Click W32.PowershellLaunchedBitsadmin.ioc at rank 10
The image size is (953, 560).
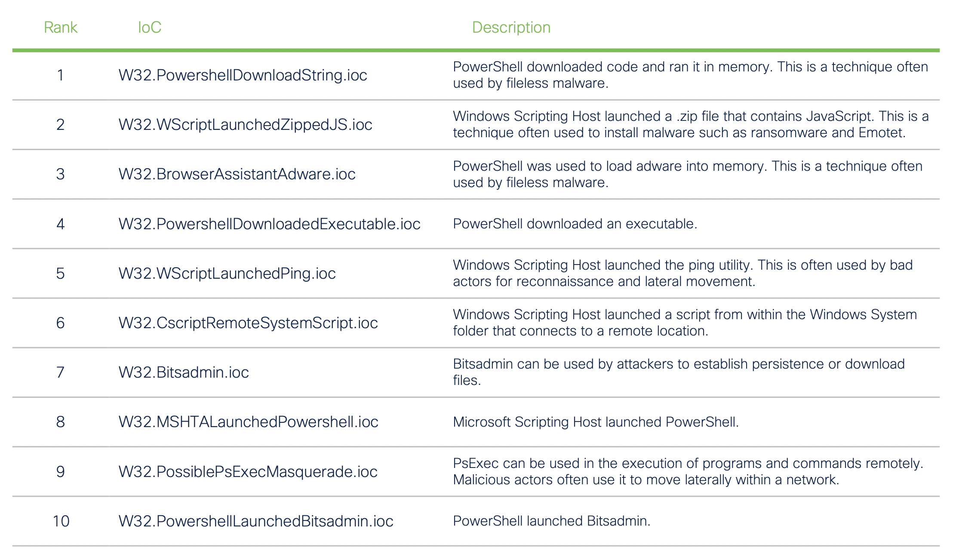(256, 521)
